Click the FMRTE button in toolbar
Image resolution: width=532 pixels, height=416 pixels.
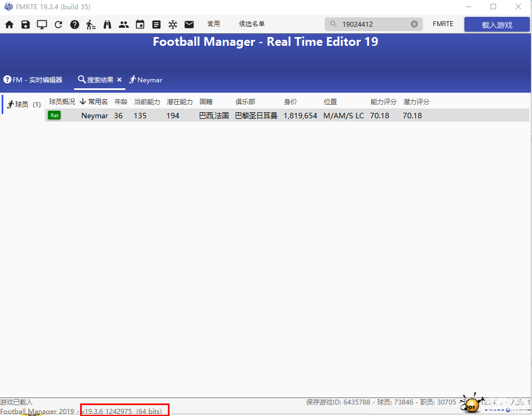(443, 24)
